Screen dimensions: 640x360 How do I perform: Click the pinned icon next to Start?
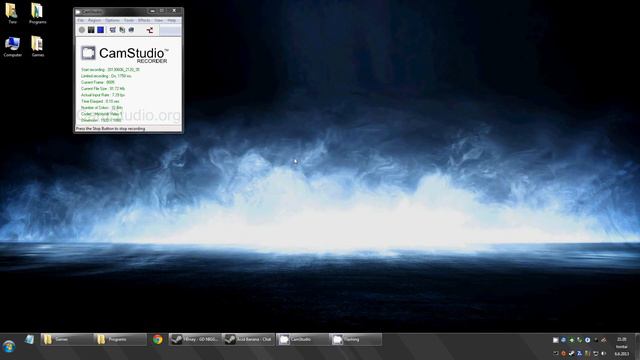pyautogui.click(x=29, y=339)
